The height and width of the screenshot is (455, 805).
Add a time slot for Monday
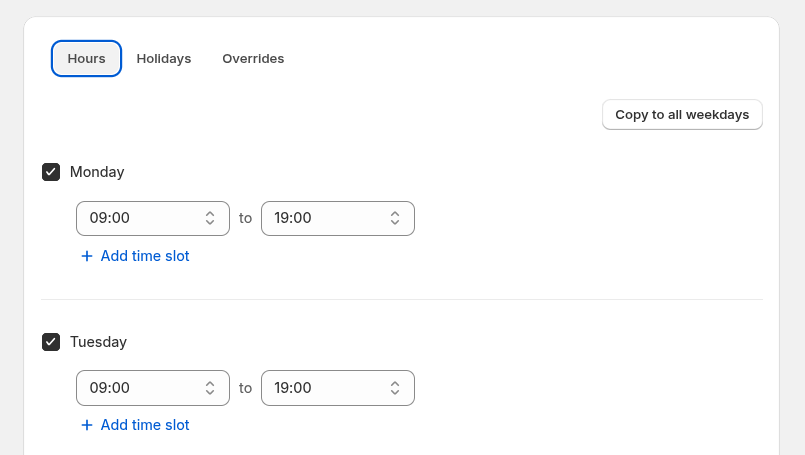click(136, 256)
